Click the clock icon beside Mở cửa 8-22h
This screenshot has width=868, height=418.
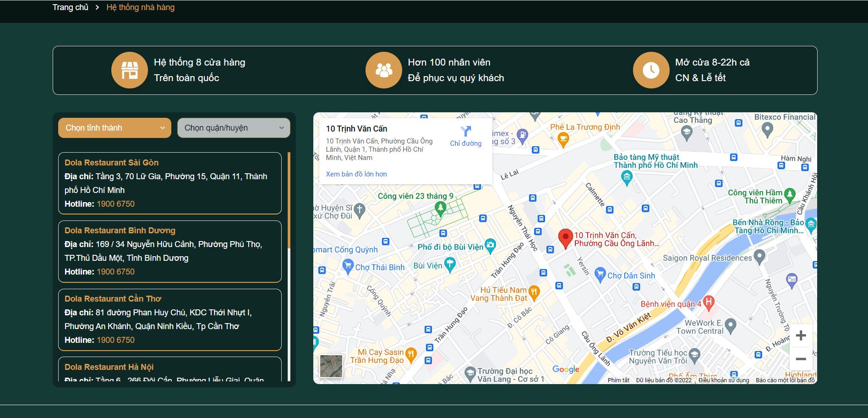tap(651, 70)
